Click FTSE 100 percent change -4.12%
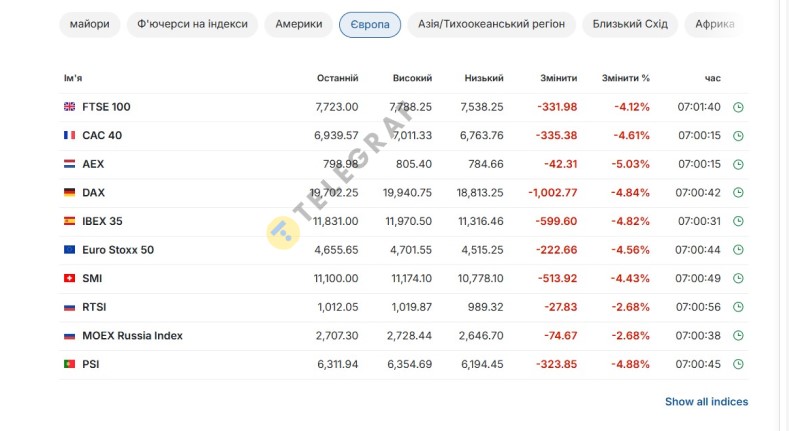The height and width of the screenshot is (431, 789). [x=632, y=107]
